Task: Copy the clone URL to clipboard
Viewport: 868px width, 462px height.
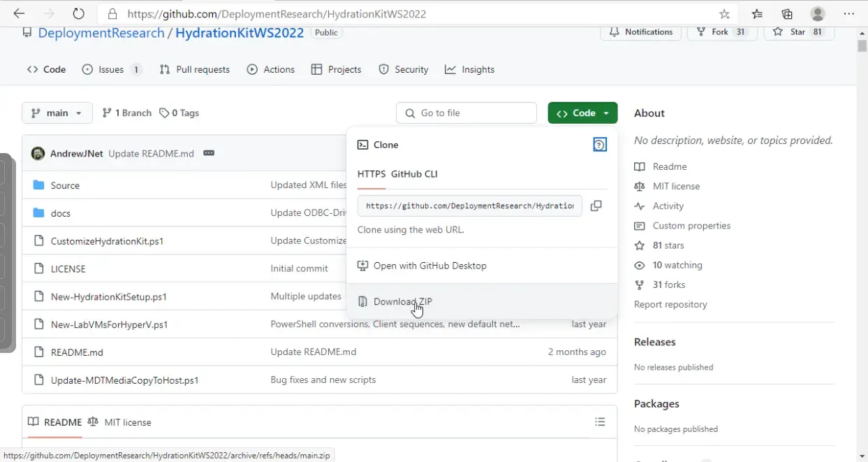Action: pos(596,205)
